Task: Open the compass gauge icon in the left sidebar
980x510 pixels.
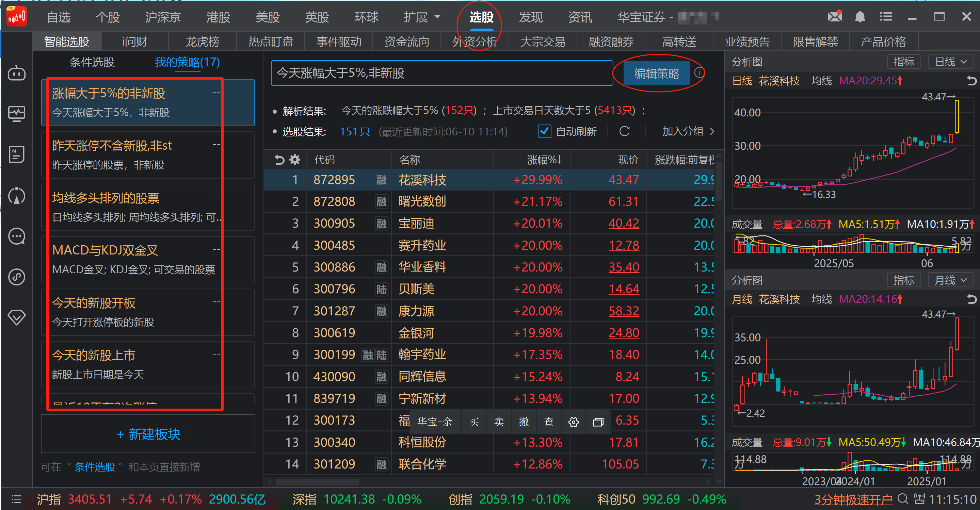Action: [x=17, y=196]
